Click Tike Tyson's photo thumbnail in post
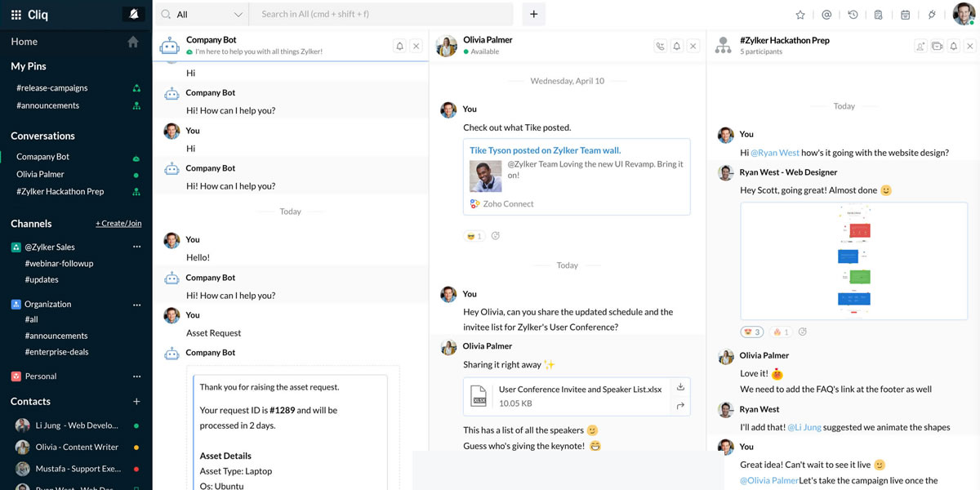Viewport: 980px width, 490px height. tap(486, 176)
